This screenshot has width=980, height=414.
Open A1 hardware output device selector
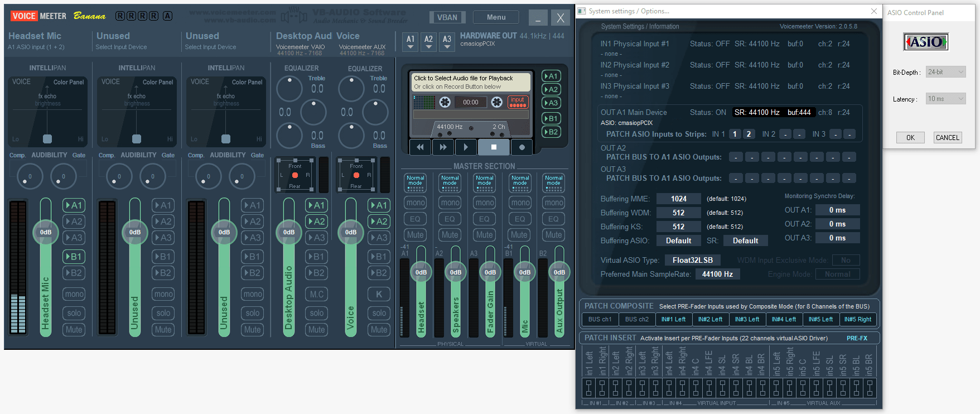(411, 41)
